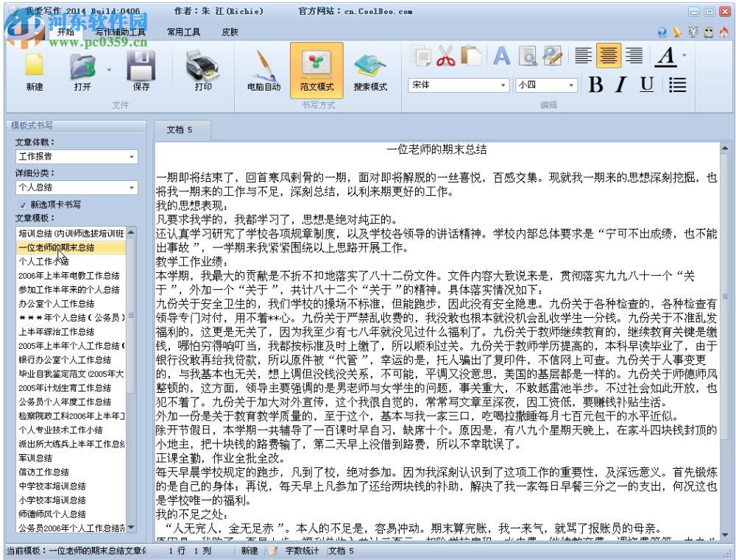This screenshot has width=736, height=560.
Task: Click 新建 on the status bar
Action: [x=250, y=550]
